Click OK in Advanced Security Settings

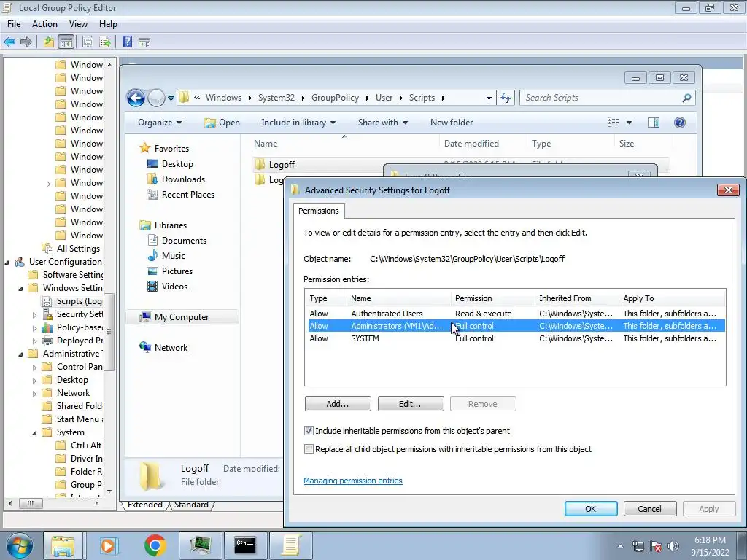click(591, 509)
